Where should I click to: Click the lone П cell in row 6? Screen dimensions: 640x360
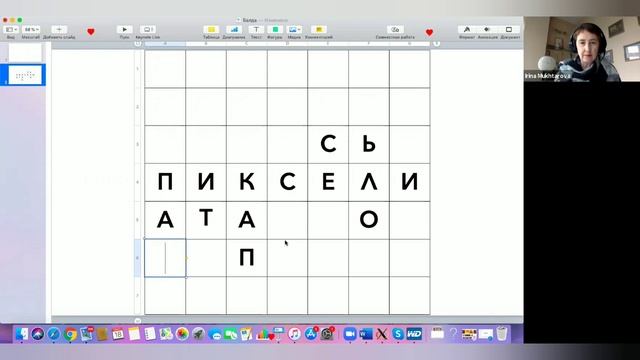pos(247,258)
